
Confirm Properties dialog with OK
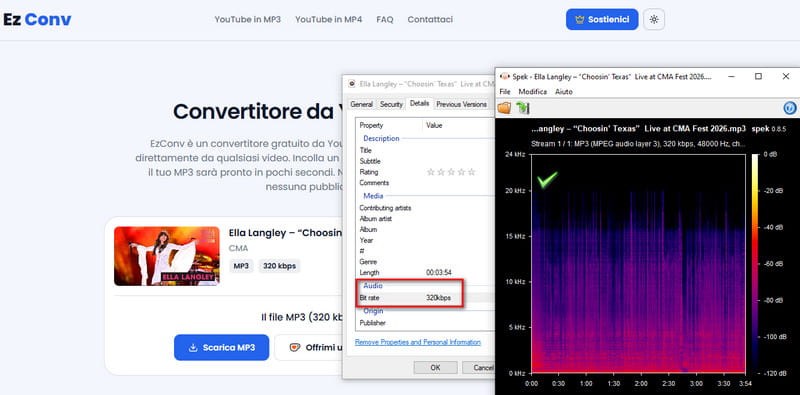435,367
